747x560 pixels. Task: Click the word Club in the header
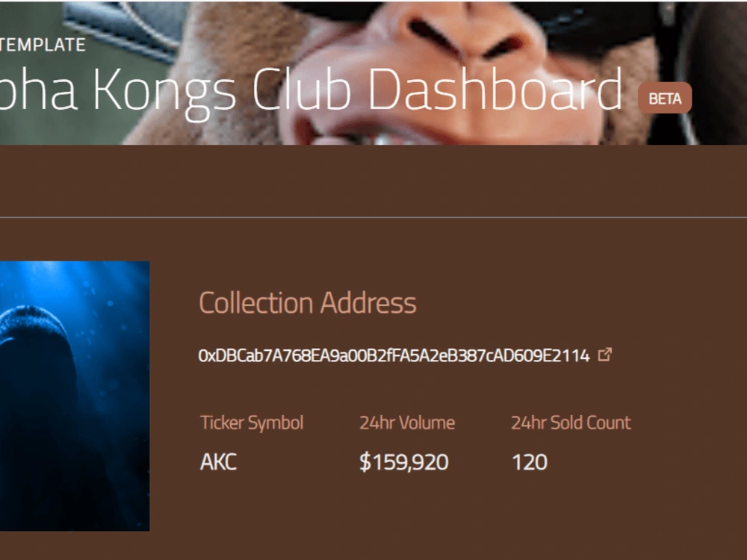[302, 89]
